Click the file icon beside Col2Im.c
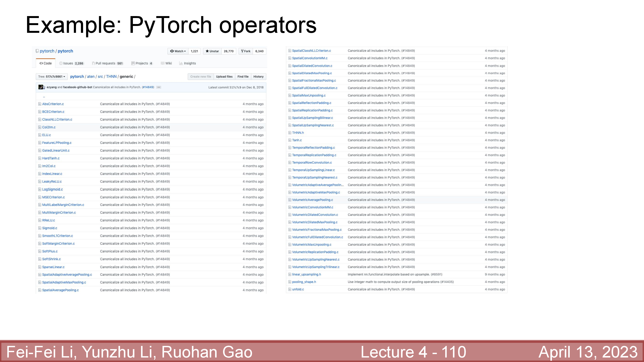Image resolution: width=644 pixels, height=362 pixels. [x=39, y=127]
